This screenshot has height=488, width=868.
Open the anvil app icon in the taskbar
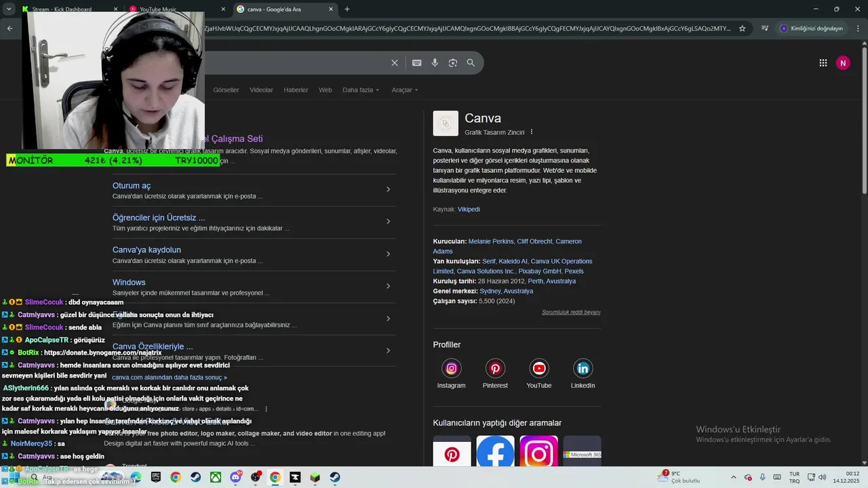(295, 477)
